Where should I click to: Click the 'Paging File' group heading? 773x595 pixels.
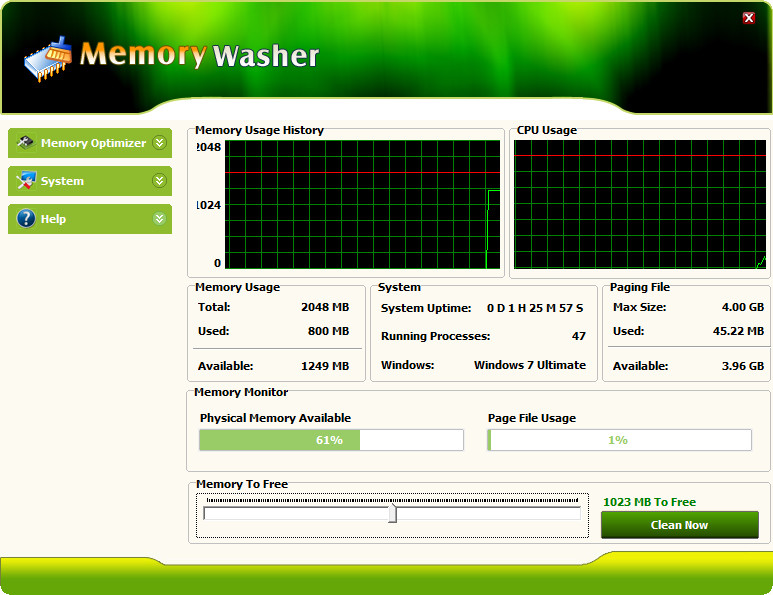pyautogui.click(x=639, y=287)
